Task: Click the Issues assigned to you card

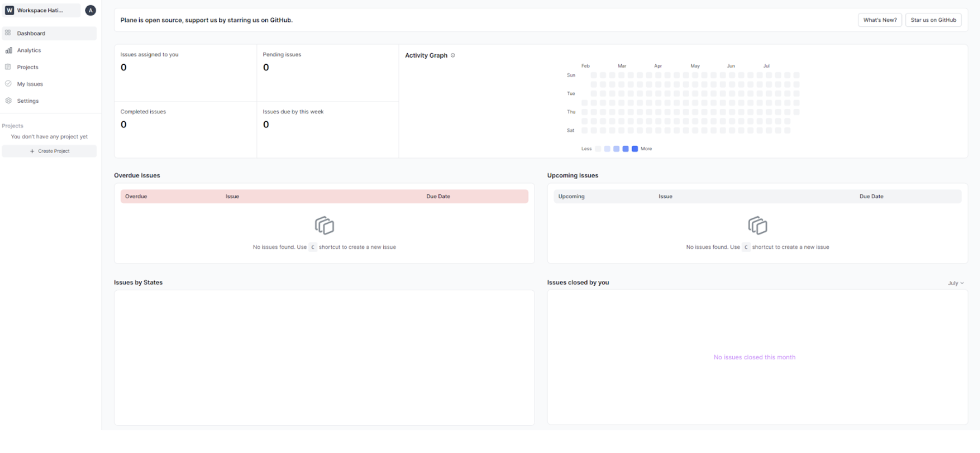Action: point(185,72)
